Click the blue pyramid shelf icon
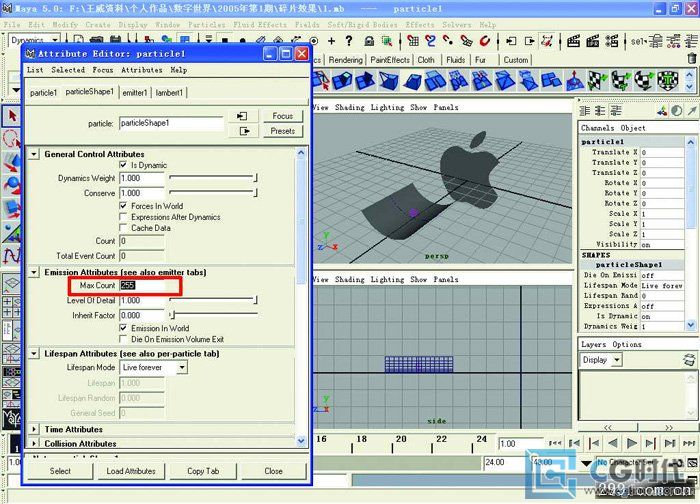 point(575,81)
